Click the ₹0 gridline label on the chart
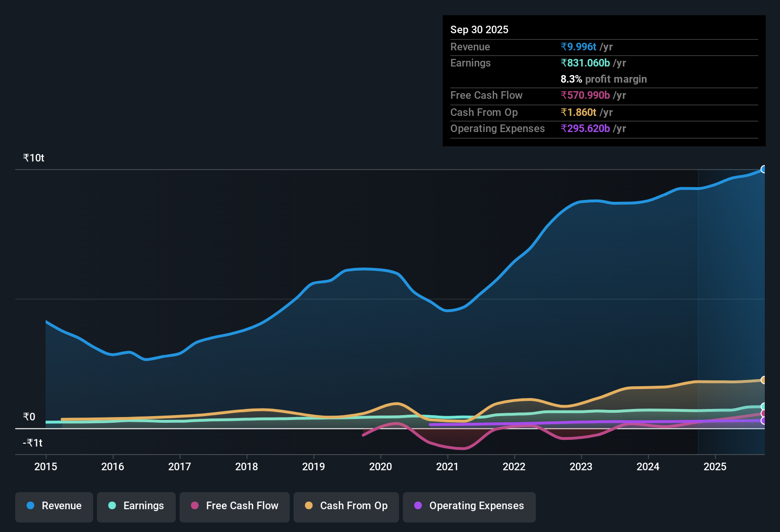 tap(29, 417)
